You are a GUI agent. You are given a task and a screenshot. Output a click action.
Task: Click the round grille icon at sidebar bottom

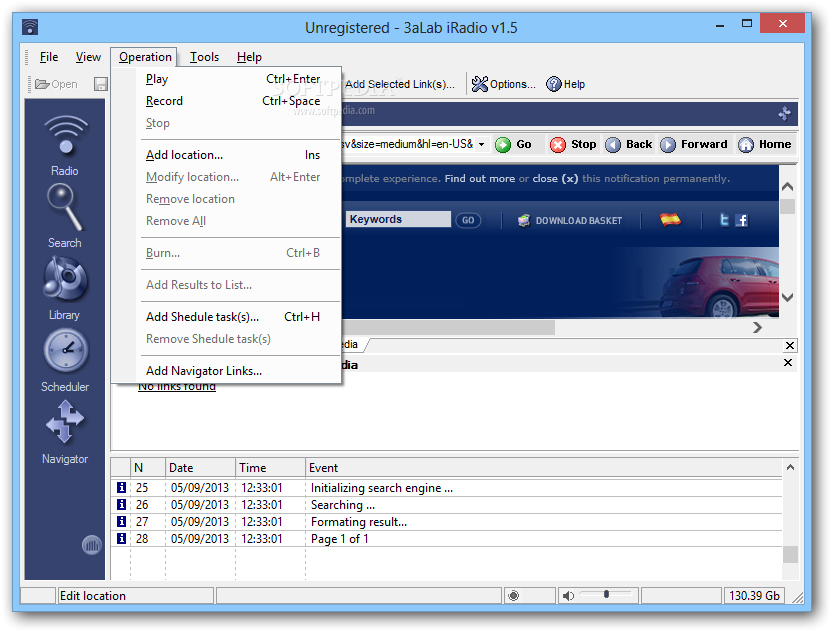(x=91, y=544)
